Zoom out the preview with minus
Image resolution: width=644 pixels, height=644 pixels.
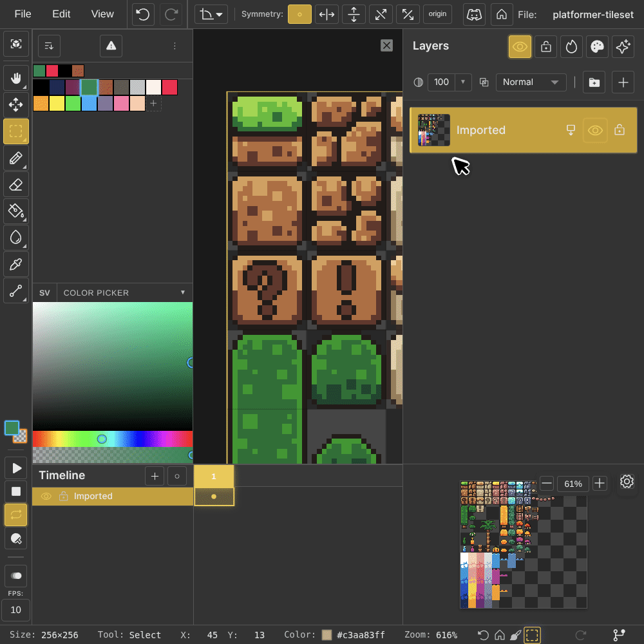click(x=546, y=484)
